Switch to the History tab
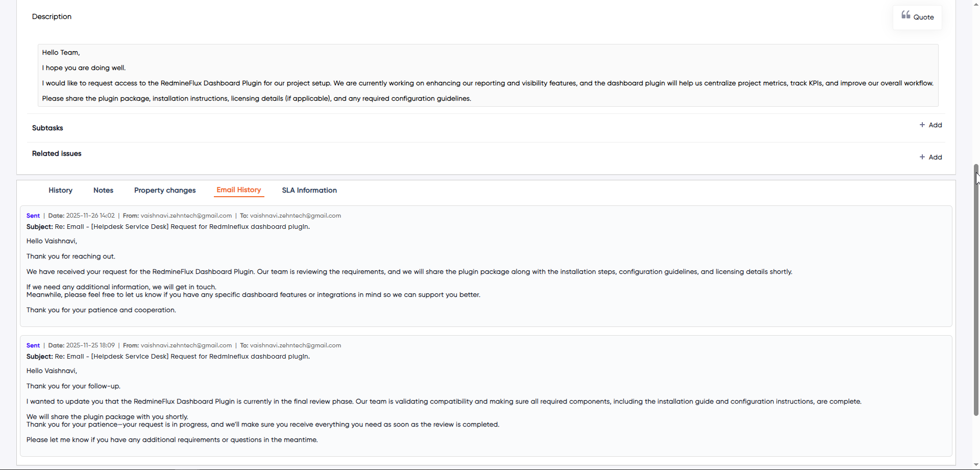 (60, 190)
